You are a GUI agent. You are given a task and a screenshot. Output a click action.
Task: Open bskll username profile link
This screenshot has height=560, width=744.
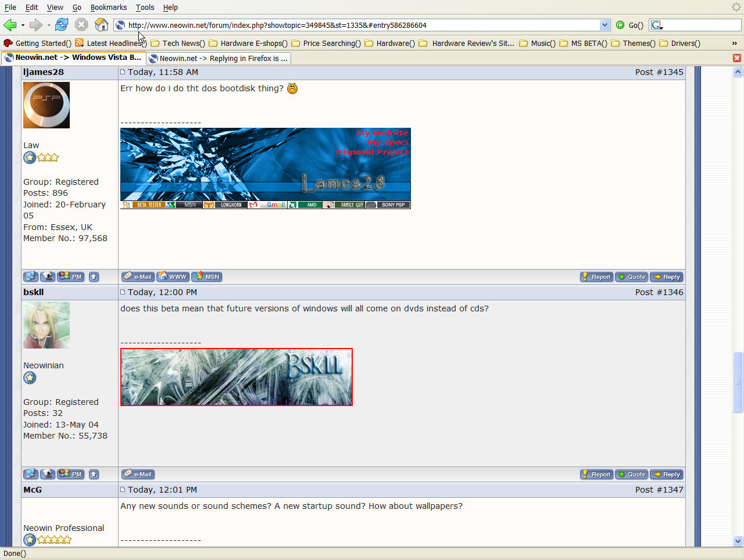coord(34,292)
